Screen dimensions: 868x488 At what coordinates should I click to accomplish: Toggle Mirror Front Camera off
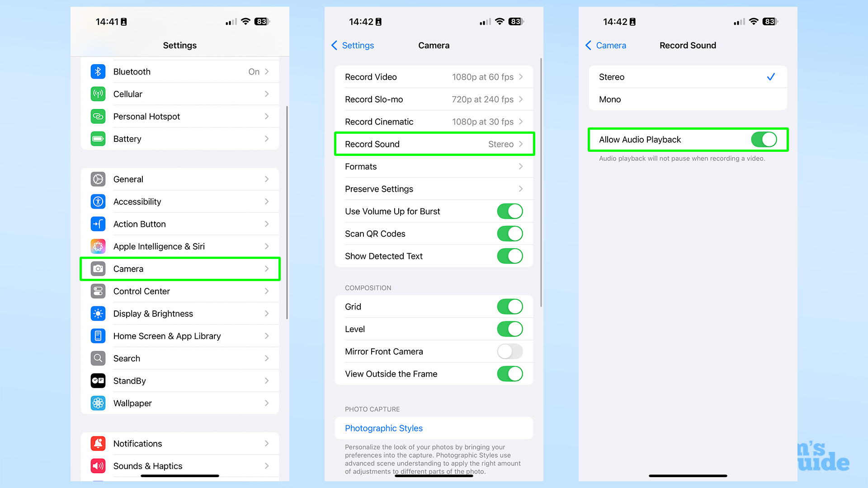(x=510, y=352)
